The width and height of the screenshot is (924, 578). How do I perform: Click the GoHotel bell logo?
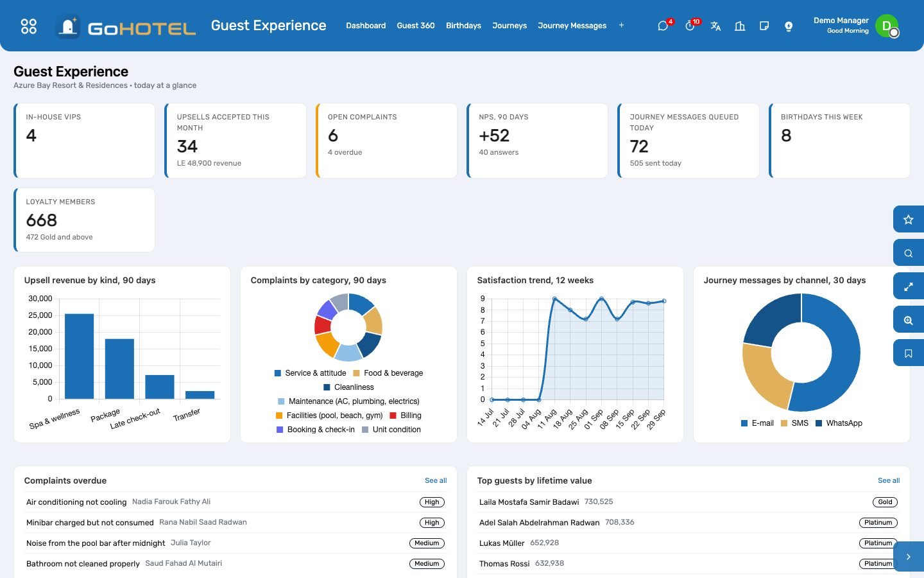point(68,26)
